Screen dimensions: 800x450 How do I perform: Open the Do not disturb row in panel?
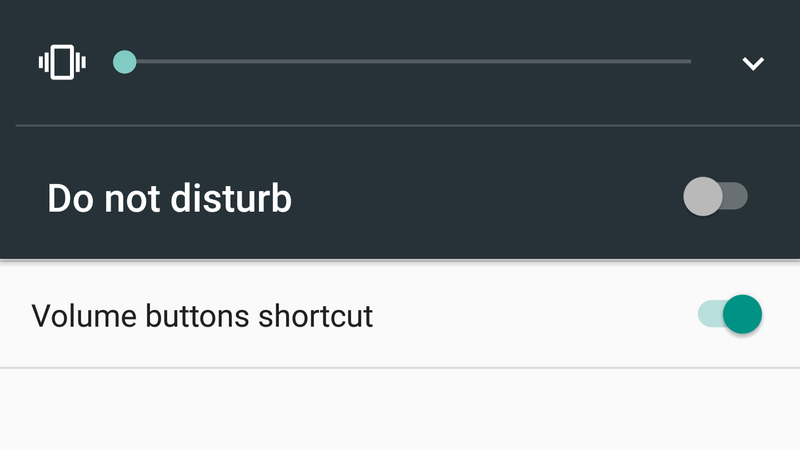click(x=400, y=196)
